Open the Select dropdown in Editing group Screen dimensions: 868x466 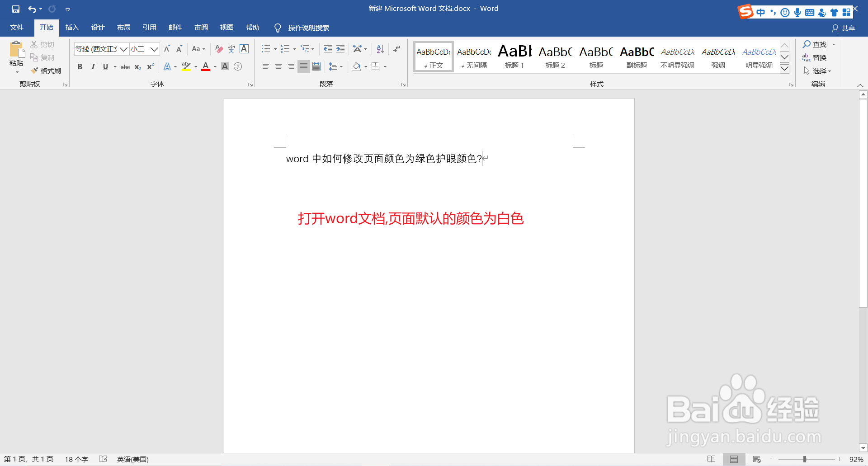pyautogui.click(x=817, y=71)
